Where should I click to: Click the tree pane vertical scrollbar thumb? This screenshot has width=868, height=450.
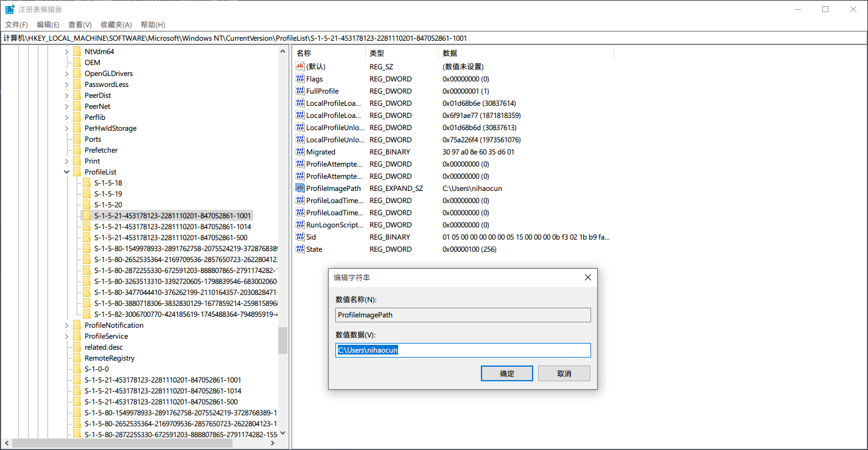pyautogui.click(x=282, y=341)
